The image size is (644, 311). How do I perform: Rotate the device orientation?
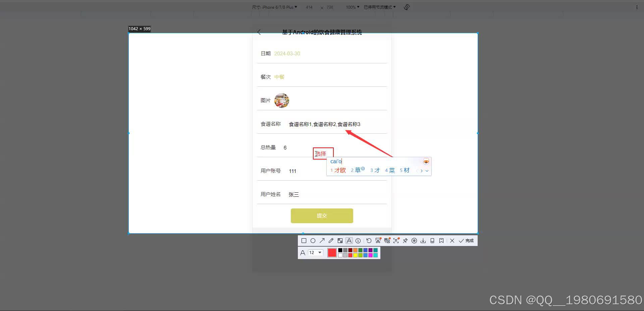(x=407, y=7)
